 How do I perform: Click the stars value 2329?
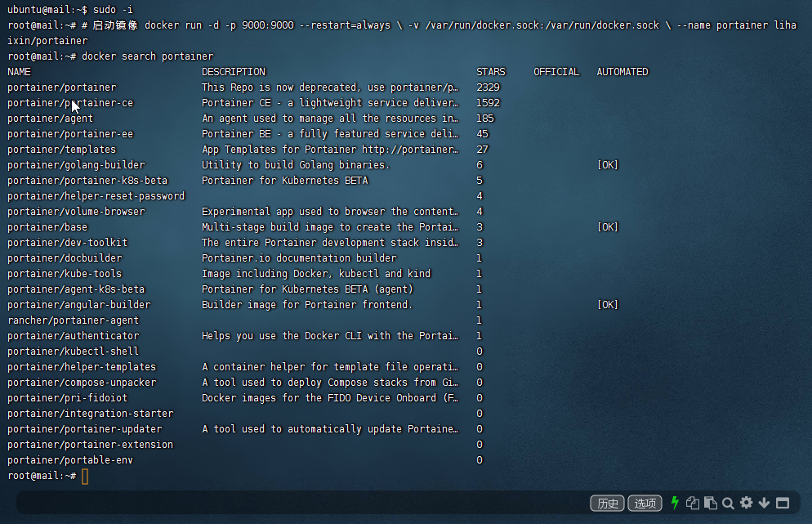point(489,87)
